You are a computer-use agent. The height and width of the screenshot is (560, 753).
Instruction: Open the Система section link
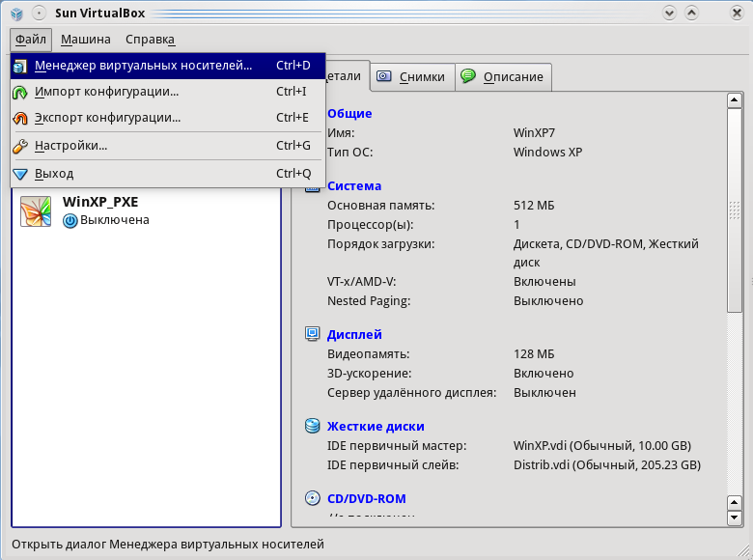(x=354, y=186)
